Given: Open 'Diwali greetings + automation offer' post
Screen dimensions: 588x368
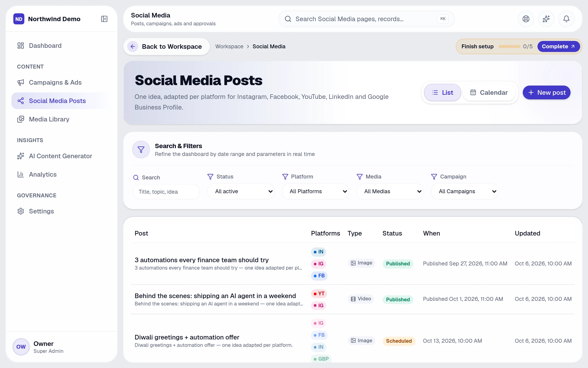Looking at the screenshot, I should click(187, 337).
